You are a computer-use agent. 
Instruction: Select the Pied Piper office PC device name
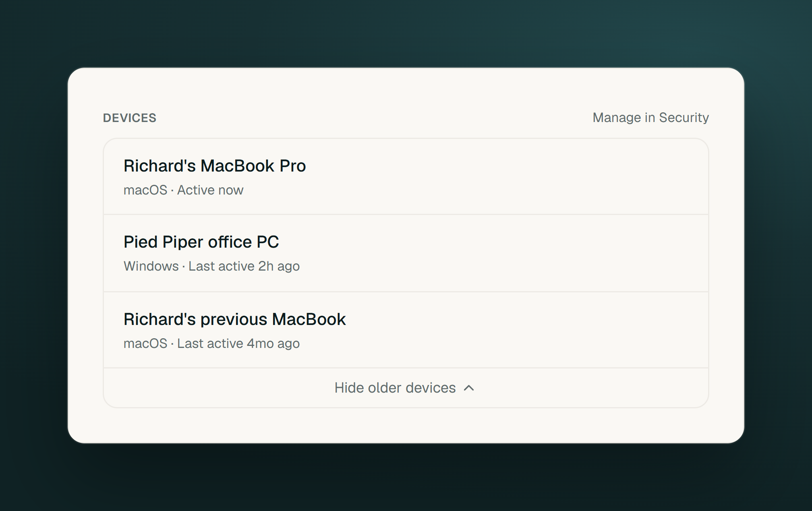(x=201, y=242)
